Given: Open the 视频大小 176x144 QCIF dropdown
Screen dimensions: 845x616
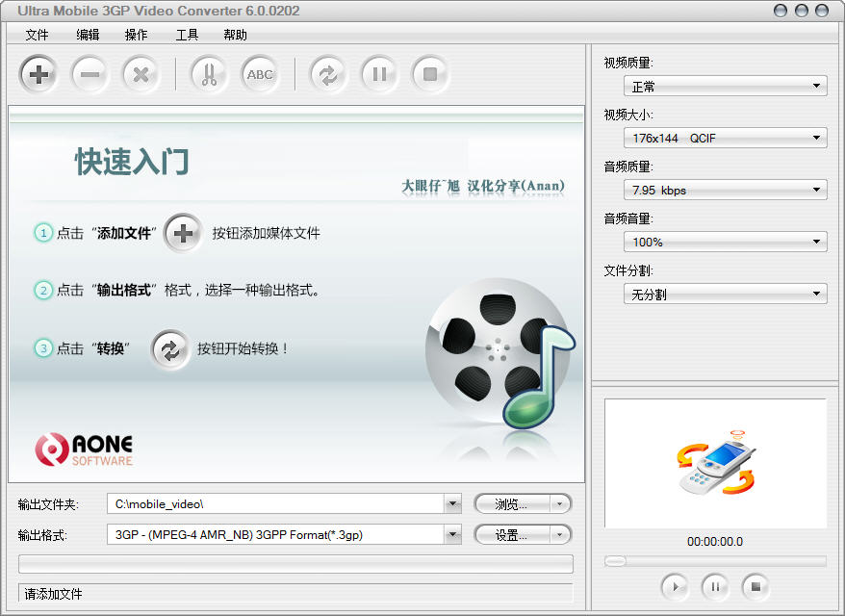Looking at the screenshot, I should (x=725, y=139).
